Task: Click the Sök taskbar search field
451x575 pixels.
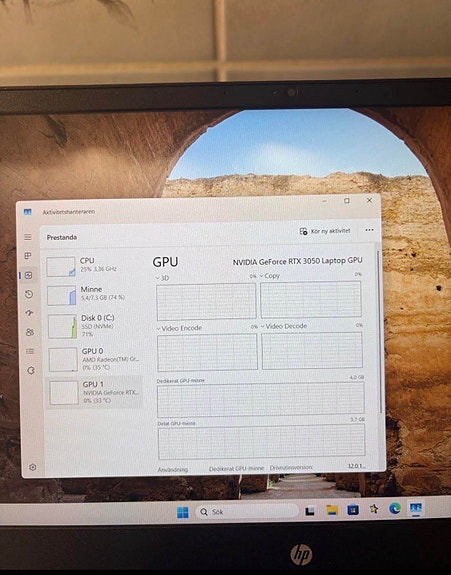Action: [x=247, y=512]
